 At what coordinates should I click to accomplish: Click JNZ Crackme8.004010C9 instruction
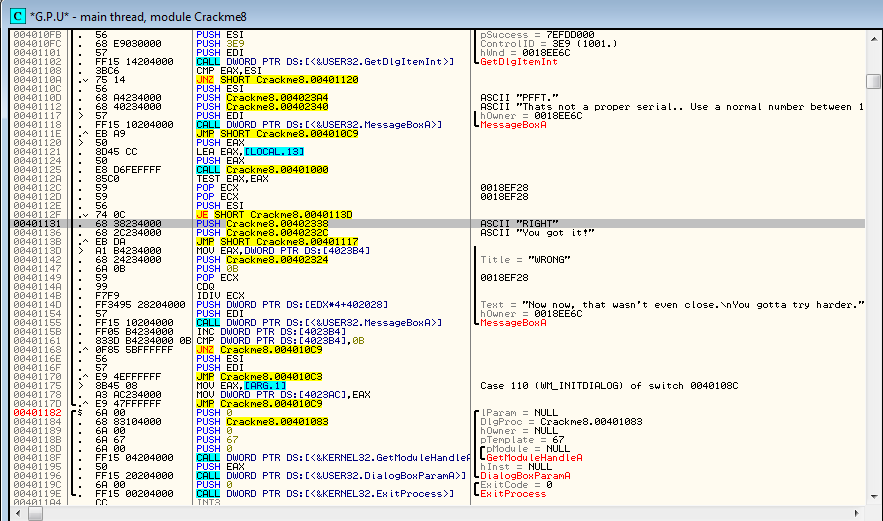259,350
